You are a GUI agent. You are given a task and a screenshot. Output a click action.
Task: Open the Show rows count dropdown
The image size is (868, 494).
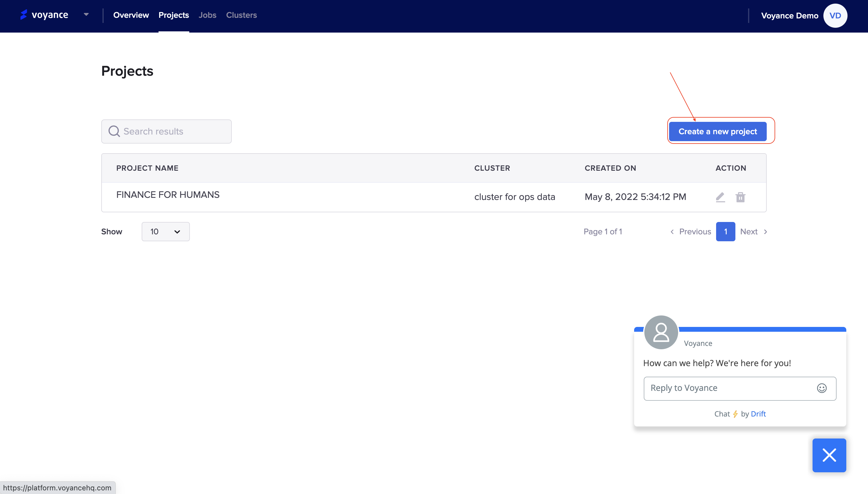165,231
